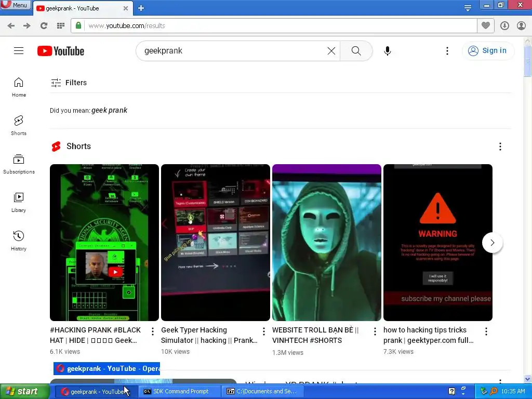Switch to SDK Command Prompt window
The width and height of the screenshot is (532, 399).
coord(180,392)
